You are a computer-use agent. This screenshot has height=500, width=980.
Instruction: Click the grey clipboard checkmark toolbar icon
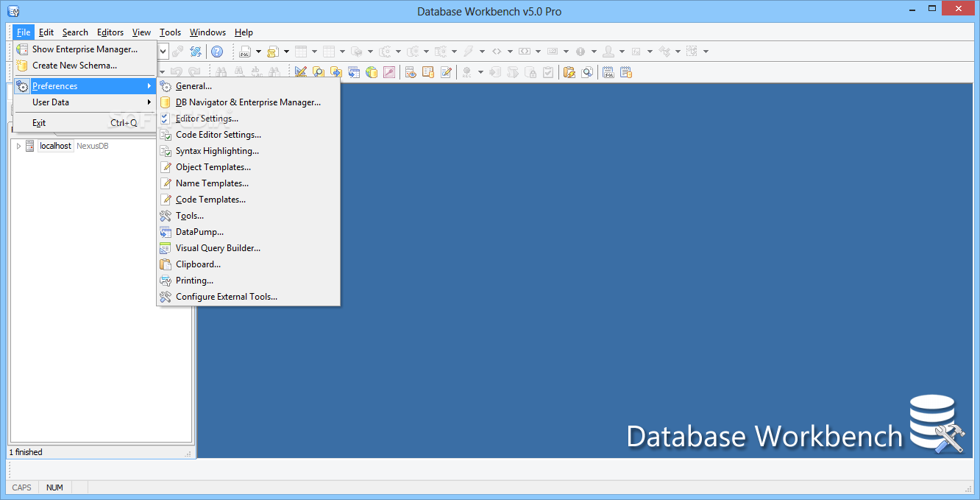[548, 72]
